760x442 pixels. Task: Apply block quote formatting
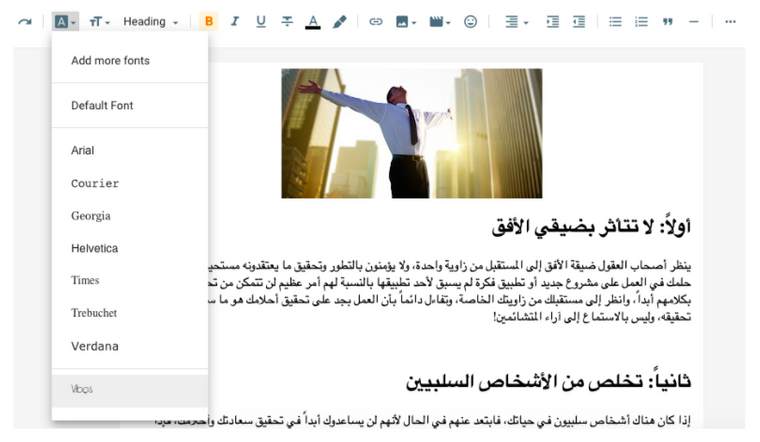click(x=668, y=22)
